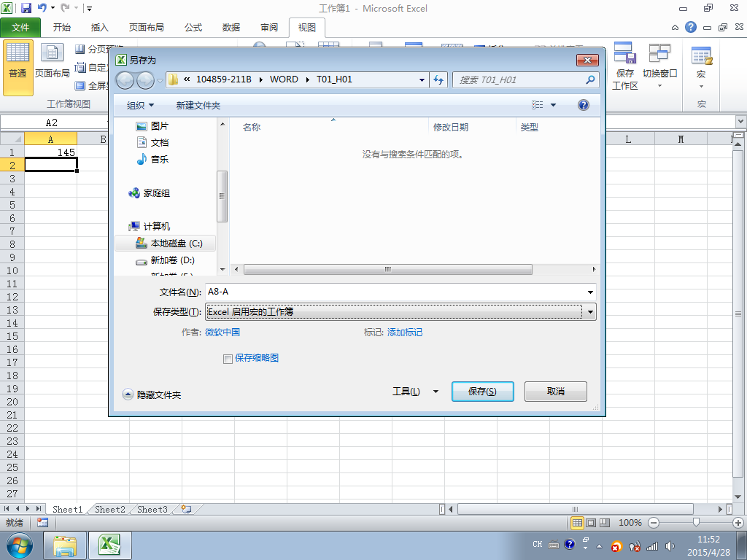Click the 添加标记 tag link
747x560 pixels.
404,332
